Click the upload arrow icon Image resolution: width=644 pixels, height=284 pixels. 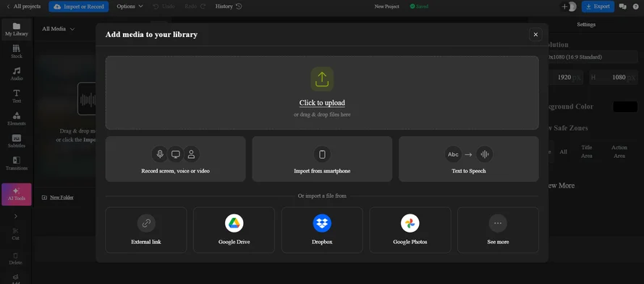[322, 79]
